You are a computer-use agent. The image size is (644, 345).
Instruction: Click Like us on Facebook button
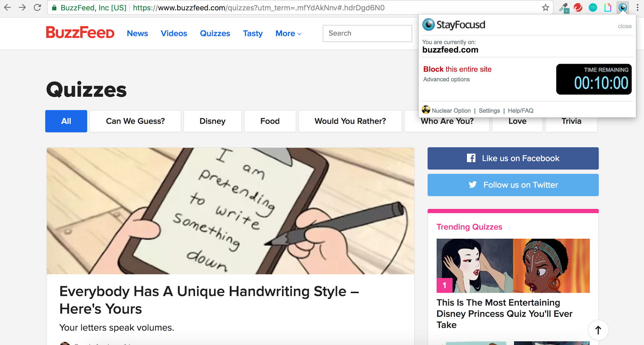pyautogui.click(x=513, y=158)
